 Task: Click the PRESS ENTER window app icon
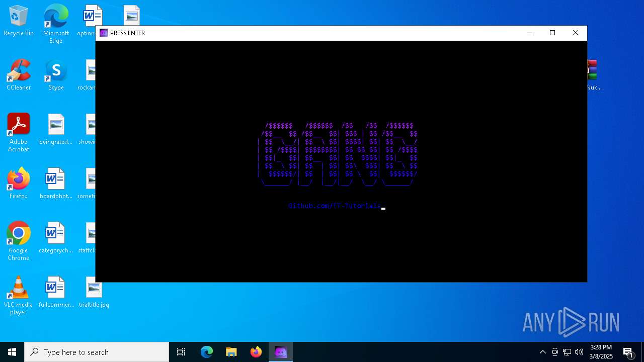(x=104, y=33)
